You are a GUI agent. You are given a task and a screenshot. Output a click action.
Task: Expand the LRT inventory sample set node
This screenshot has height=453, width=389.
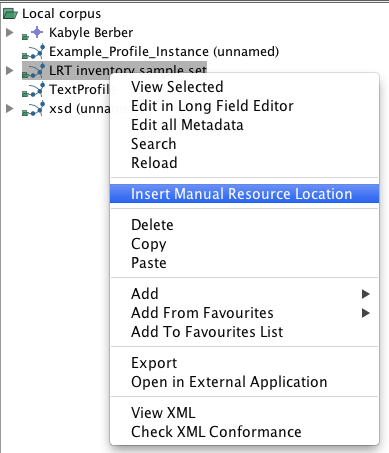pos(10,70)
